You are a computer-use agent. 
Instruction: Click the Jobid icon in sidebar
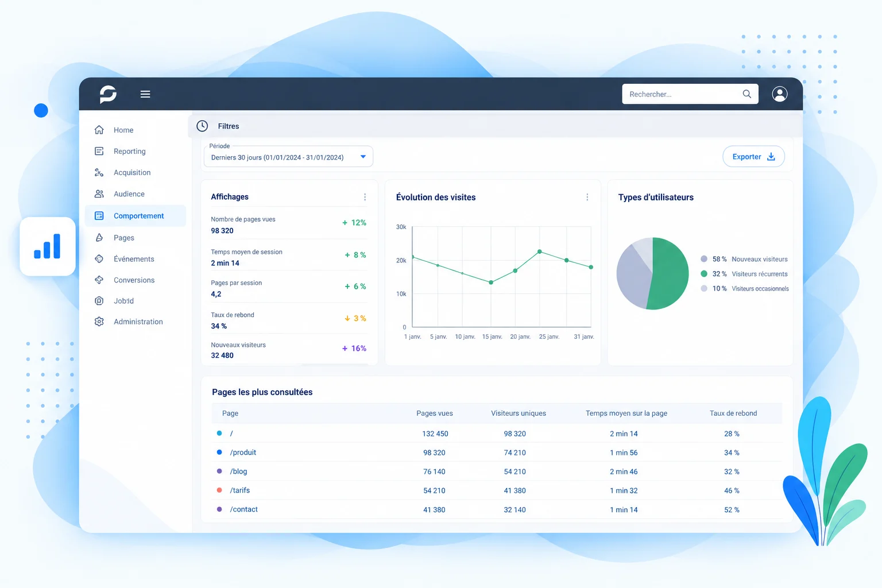(x=99, y=301)
